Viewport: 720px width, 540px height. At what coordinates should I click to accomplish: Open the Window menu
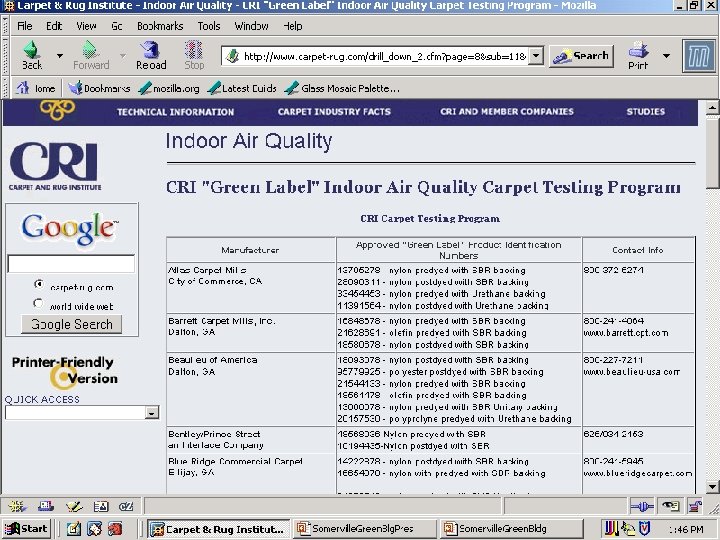click(252, 26)
